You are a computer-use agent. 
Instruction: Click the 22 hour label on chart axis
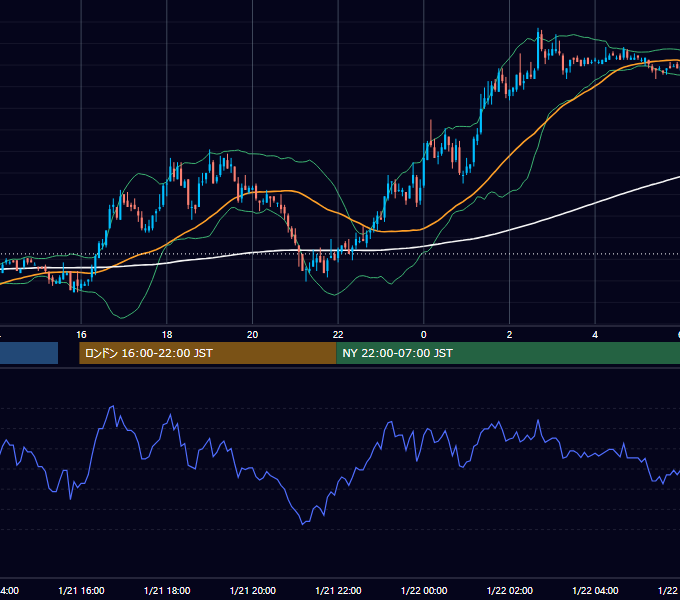(338, 335)
